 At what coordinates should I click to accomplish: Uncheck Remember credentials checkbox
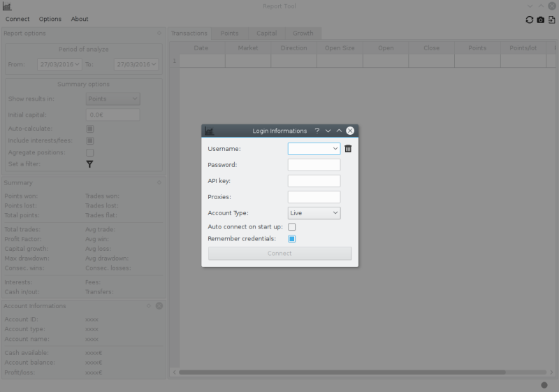[292, 239]
